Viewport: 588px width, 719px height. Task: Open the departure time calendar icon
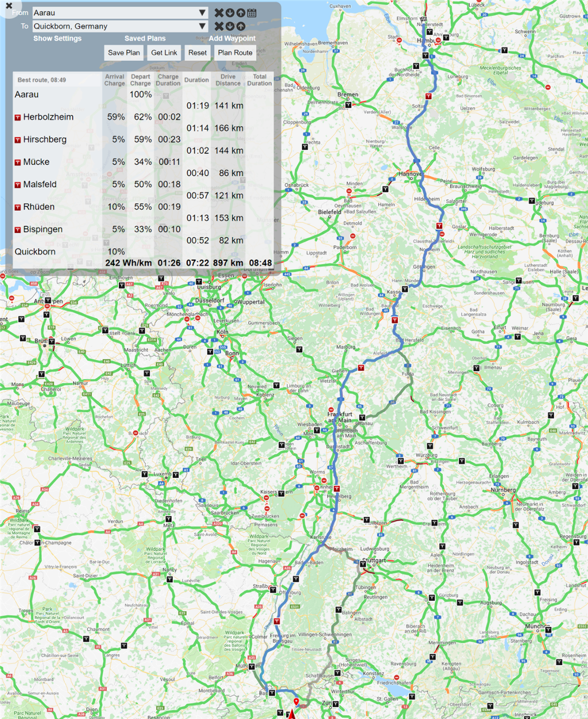tap(252, 13)
